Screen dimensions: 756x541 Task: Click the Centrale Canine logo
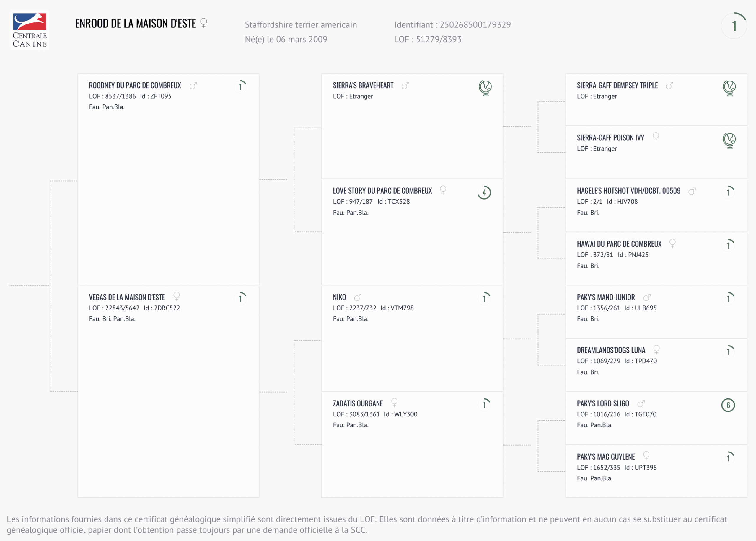30,30
